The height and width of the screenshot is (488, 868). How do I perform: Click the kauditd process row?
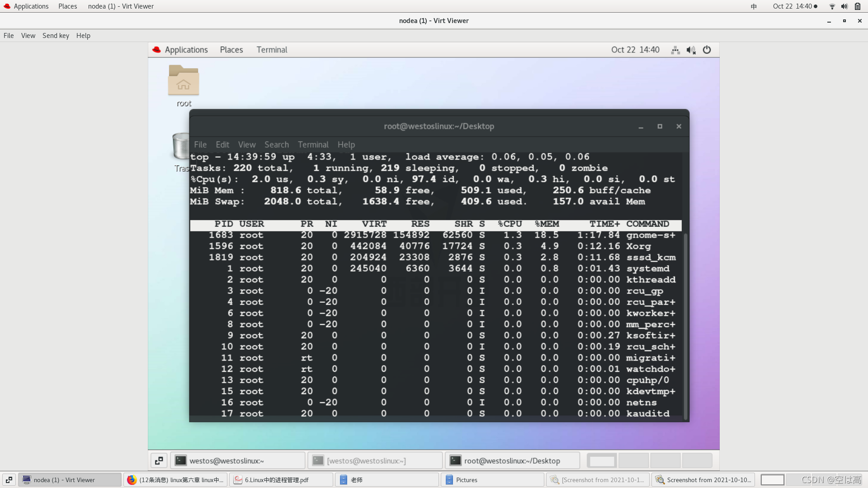tap(436, 413)
